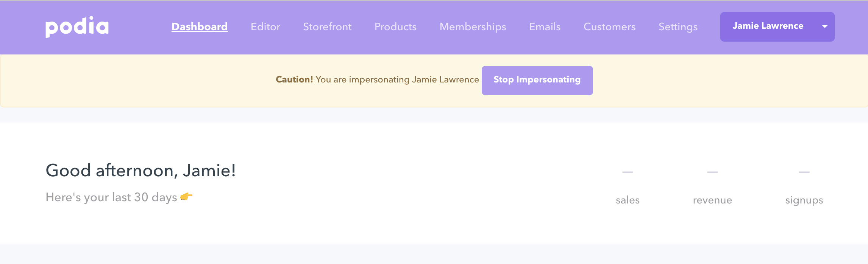Select the revenue stat label
Screen dimensions: 868x264
coord(712,200)
